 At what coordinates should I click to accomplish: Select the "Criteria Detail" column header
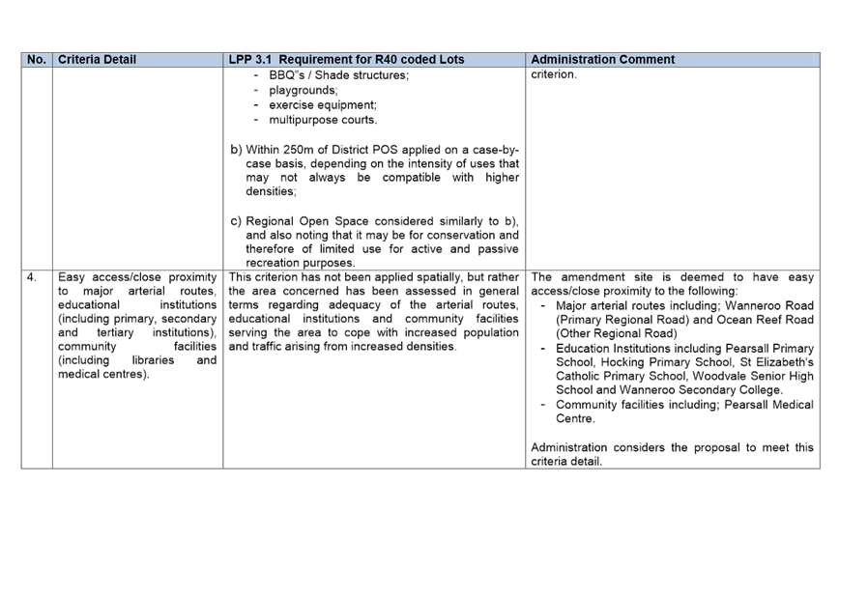97,60
